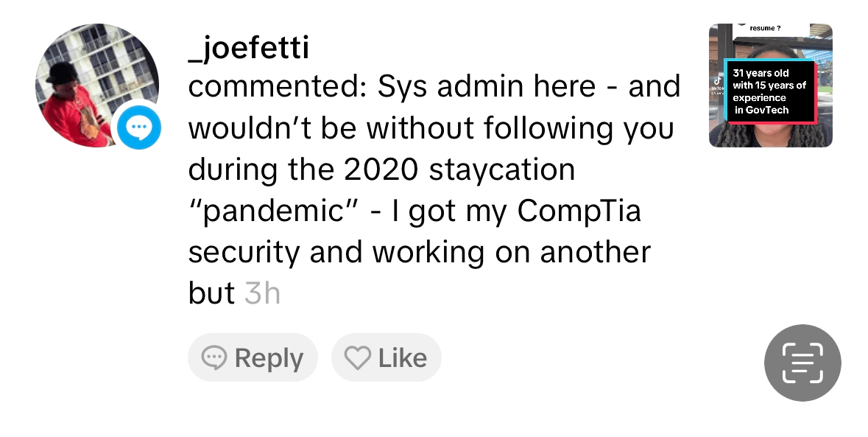Click the speech bubble Reply icon
The height and width of the screenshot is (437, 868).
214,358
